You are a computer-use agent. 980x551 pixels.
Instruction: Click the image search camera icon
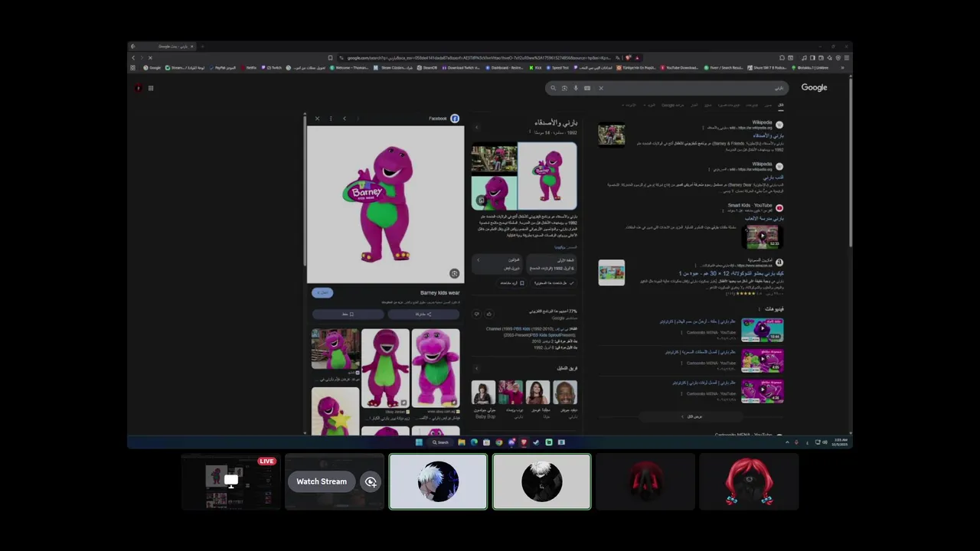coord(564,88)
